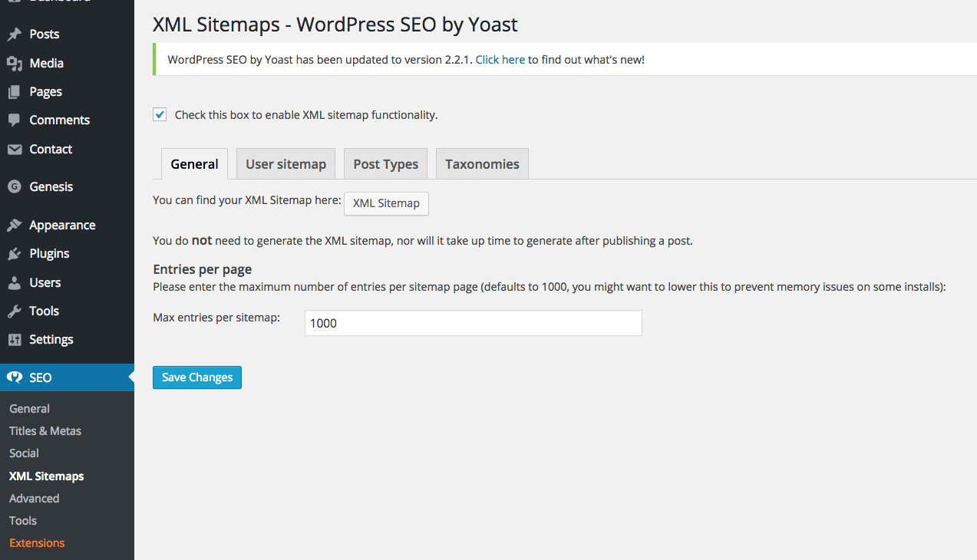Viewport: 977px width, 560px height.
Task: Click the checkbox label text about XML sitemap
Action: 306,115
